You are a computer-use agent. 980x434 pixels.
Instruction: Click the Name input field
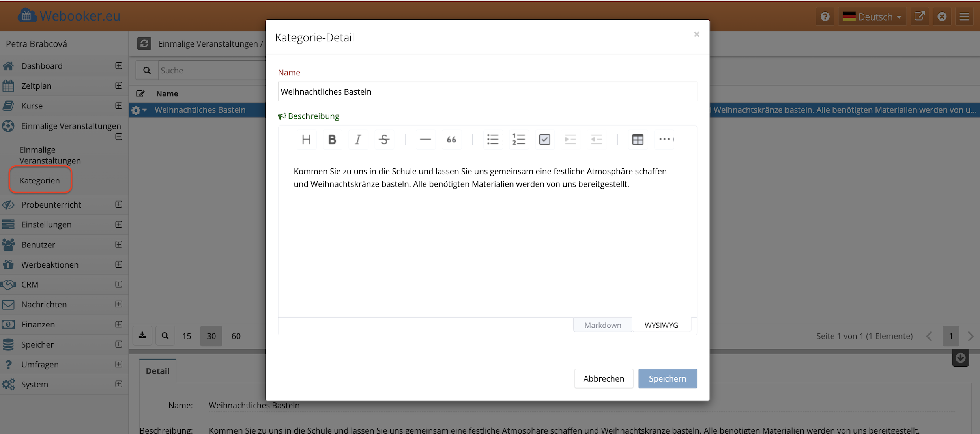487,92
